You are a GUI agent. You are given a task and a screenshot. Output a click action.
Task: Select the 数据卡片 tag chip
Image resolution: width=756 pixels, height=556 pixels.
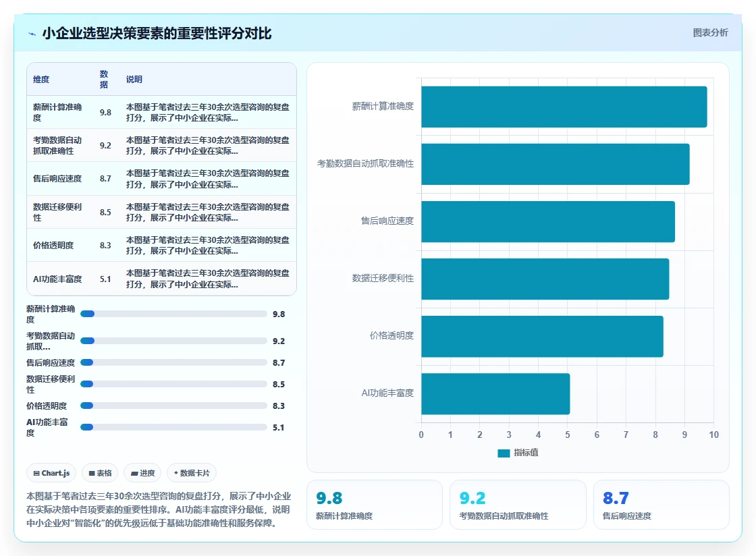click(x=192, y=473)
